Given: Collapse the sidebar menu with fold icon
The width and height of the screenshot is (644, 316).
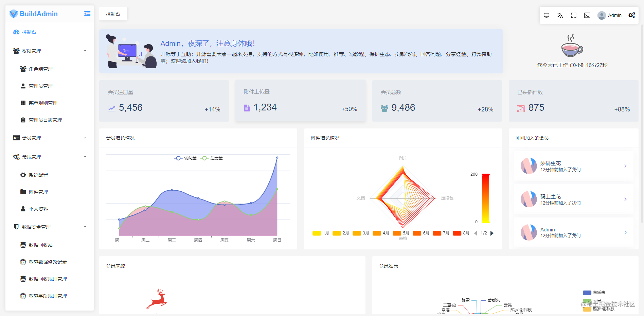Looking at the screenshot, I should pyautogui.click(x=87, y=14).
